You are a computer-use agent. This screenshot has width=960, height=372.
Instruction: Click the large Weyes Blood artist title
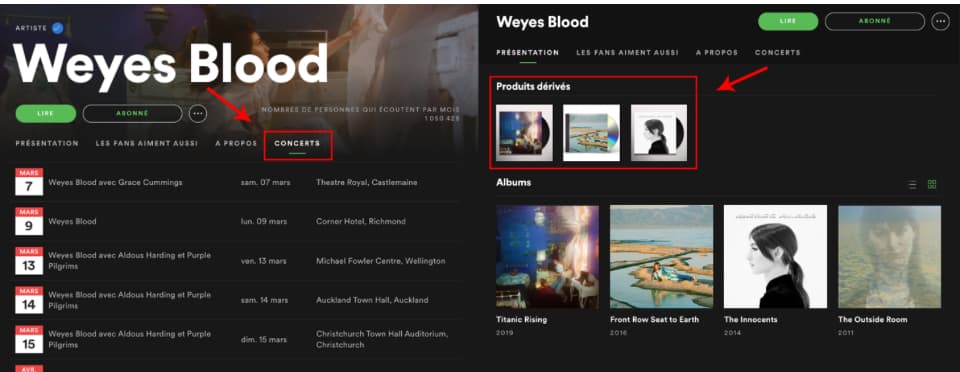point(170,64)
